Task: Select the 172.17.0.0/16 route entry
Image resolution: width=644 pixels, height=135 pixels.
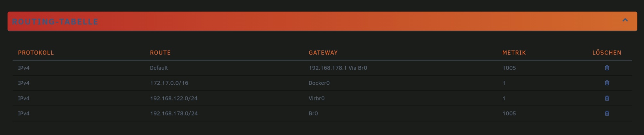Action: point(169,83)
